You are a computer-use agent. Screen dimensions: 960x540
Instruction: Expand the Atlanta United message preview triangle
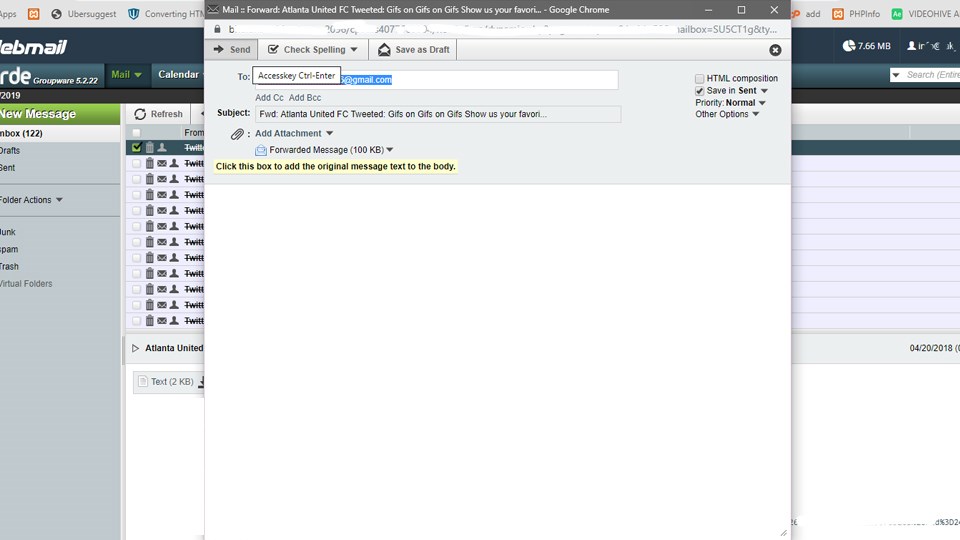[136, 349]
